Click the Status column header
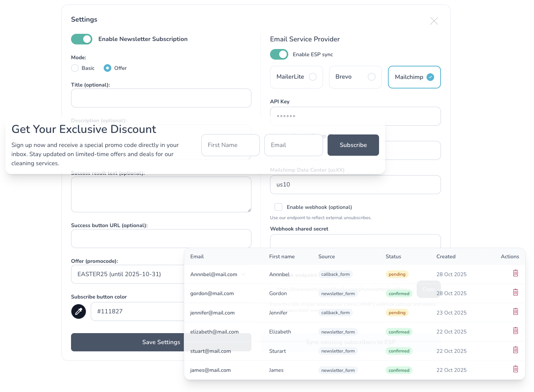 (393, 257)
